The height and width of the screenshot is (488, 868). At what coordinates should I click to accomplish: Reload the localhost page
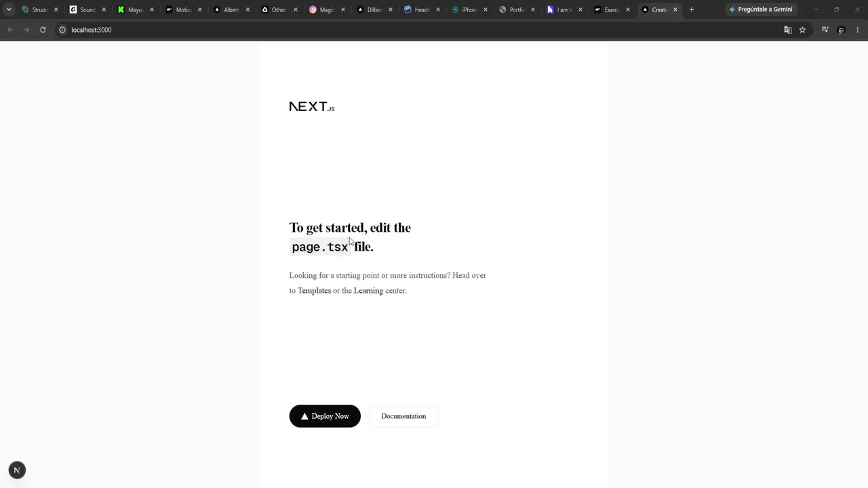(x=43, y=30)
